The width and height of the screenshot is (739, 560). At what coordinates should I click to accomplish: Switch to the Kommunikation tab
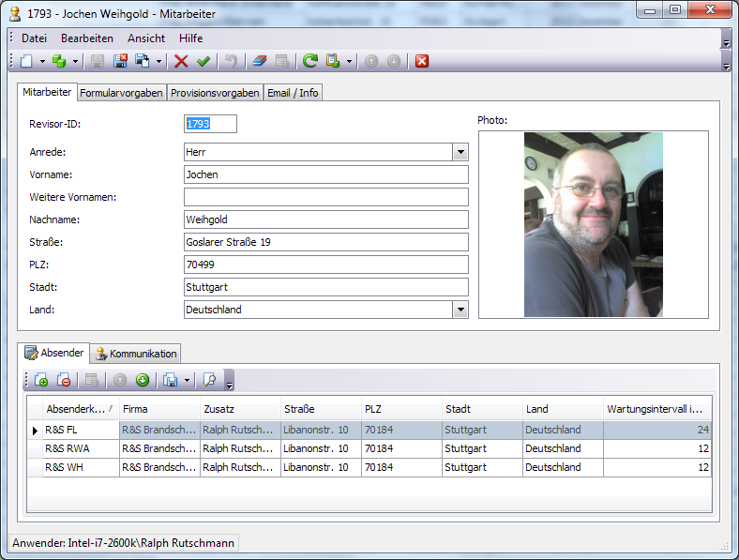click(x=136, y=354)
